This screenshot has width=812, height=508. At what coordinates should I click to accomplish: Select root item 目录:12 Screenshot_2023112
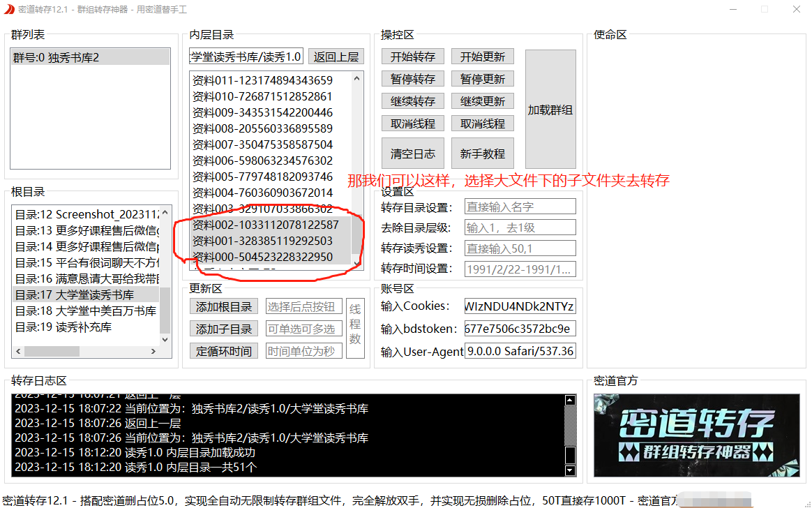[86, 214]
